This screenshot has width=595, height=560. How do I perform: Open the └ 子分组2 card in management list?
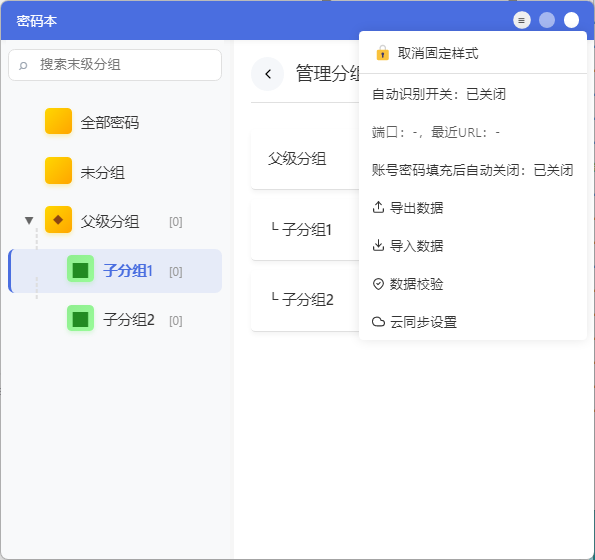pos(305,300)
